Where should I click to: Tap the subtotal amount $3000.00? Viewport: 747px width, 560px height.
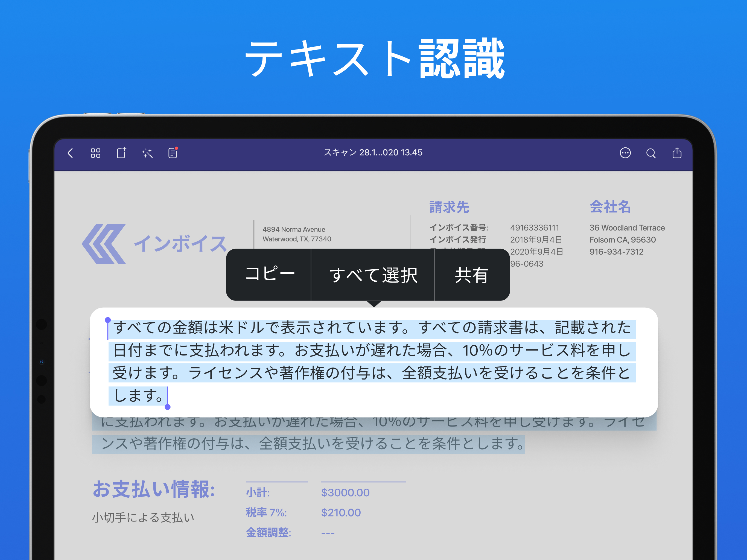345,492
